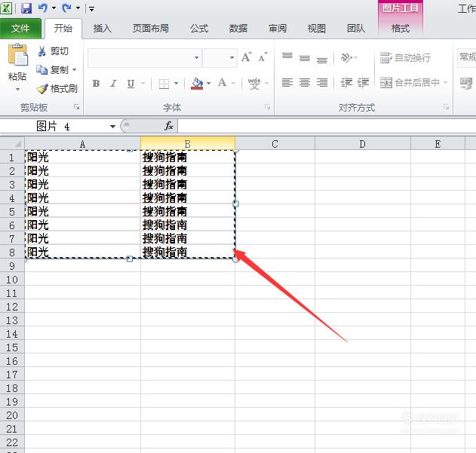Image resolution: width=476 pixels, height=453 pixels.
Task: Open the Fill Color dropdown arrow
Action: (x=208, y=83)
